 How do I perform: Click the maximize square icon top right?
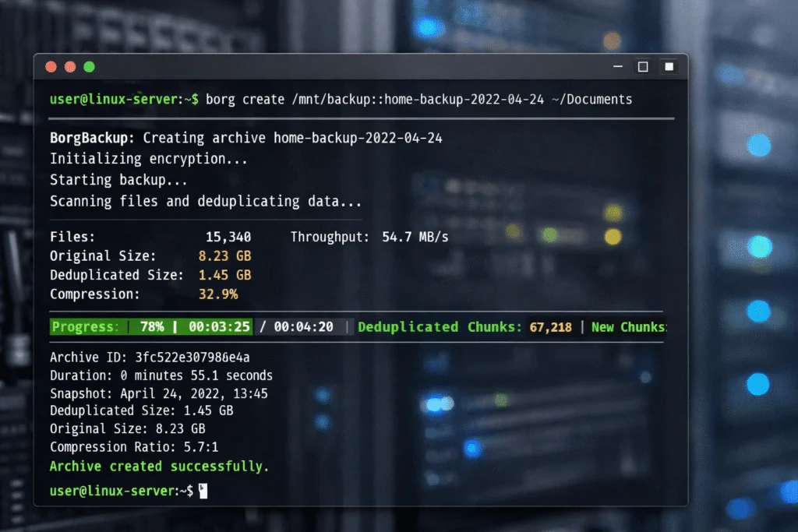pos(642,67)
